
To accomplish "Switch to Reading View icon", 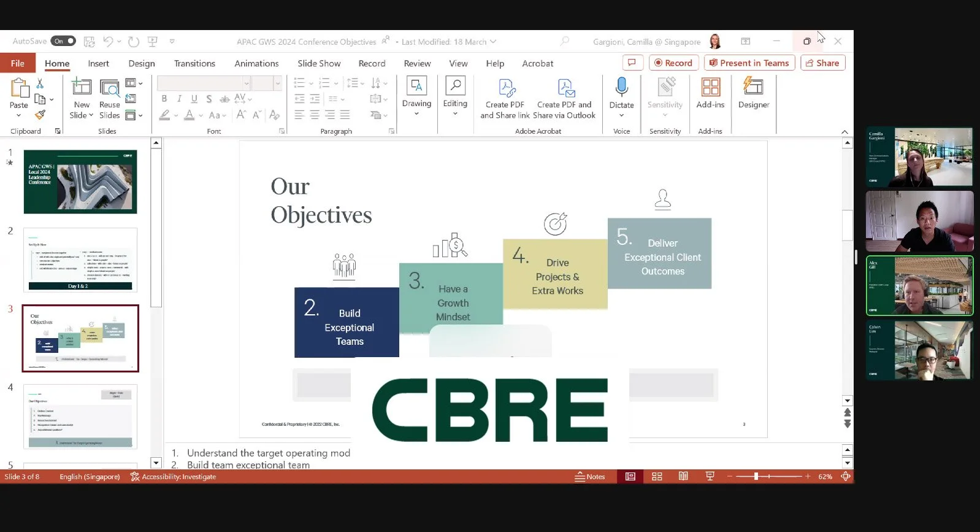I will click(683, 476).
